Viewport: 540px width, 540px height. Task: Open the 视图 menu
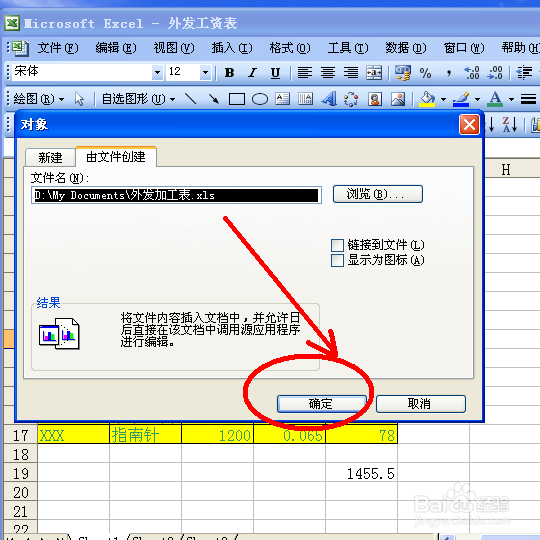pos(174,48)
